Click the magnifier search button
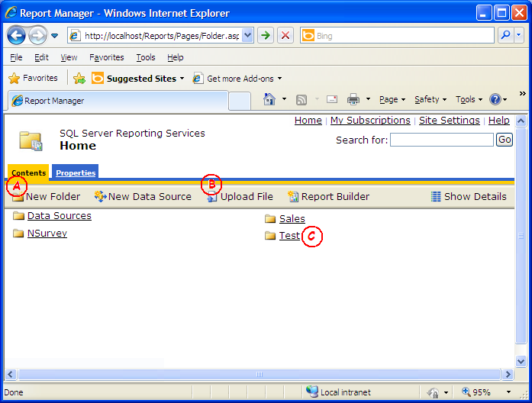The image size is (532, 403). point(505,35)
